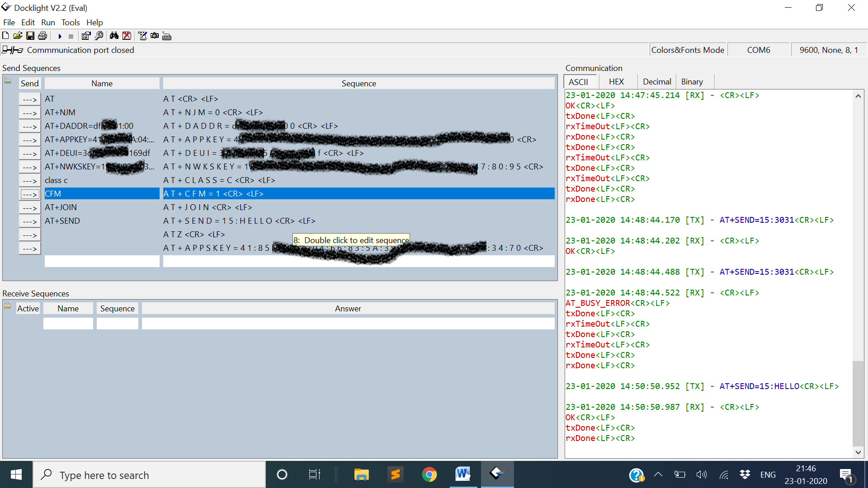Send the AT+APPKEY sequence arrow button
The height and width of the screenshot is (488, 868).
tap(30, 140)
